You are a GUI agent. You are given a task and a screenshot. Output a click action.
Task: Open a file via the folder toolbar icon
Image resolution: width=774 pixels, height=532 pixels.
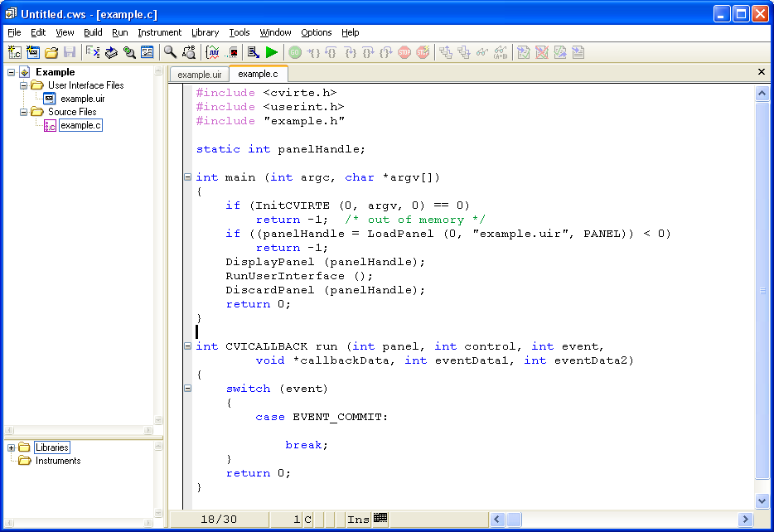(x=52, y=51)
